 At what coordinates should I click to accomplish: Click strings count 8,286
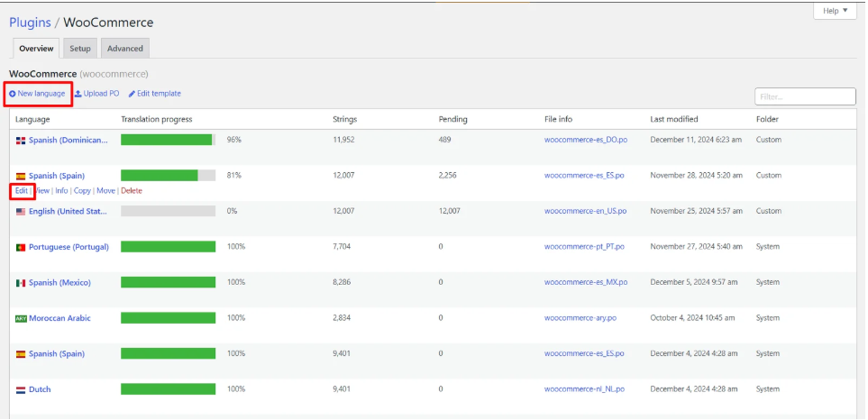click(342, 282)
